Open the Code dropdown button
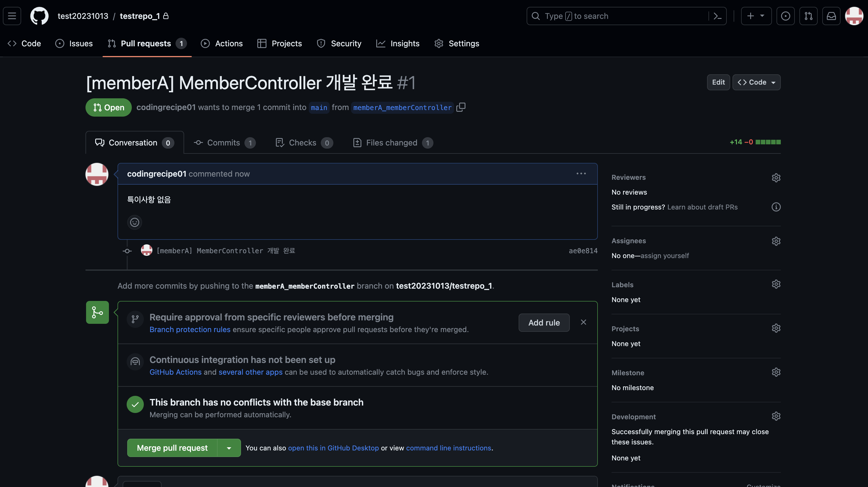The height and width of the screenshot is (487, 868). 756,82
